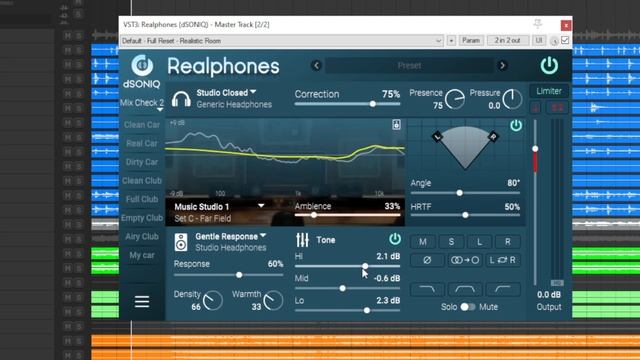The image size is (640, 360).
Task: Click the Density knob
Action: click(213, 301)
